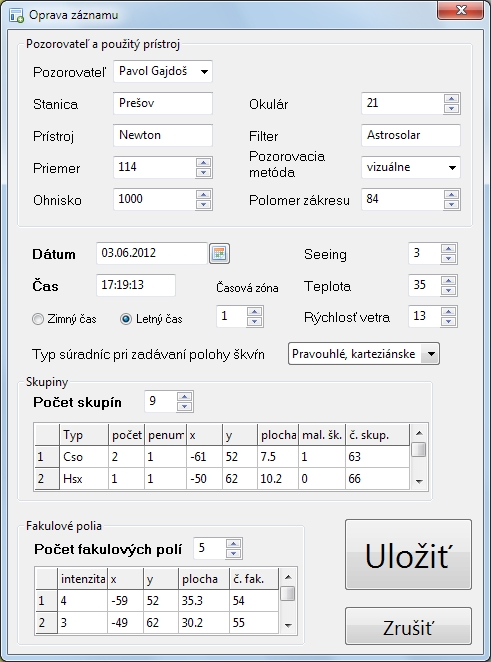Viewport: 491px width, 662px height.
Task: Select row 2 header in Skupiny table
Action: coord(47,479)
